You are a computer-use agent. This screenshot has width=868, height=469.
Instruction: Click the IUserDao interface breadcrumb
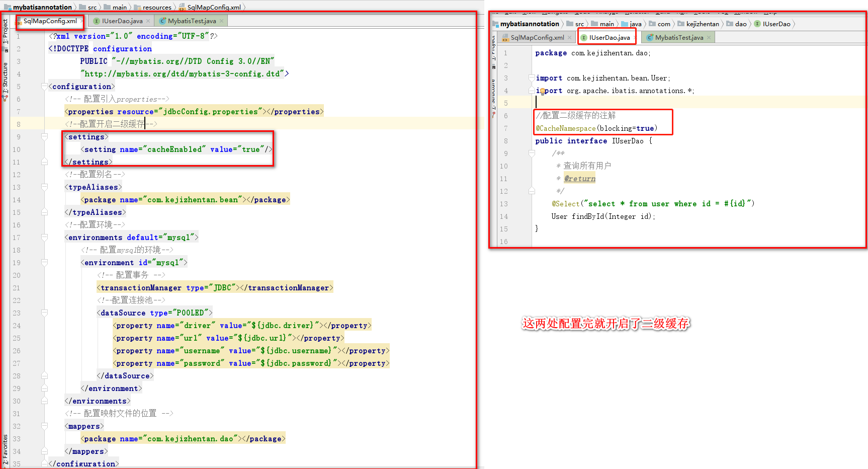point(772,24)
